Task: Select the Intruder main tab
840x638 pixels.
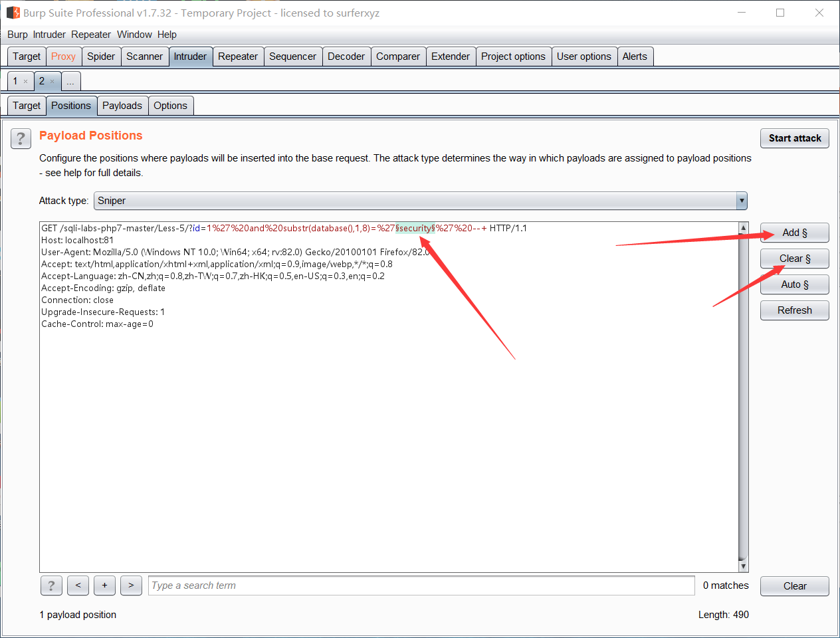Action: 191,56
